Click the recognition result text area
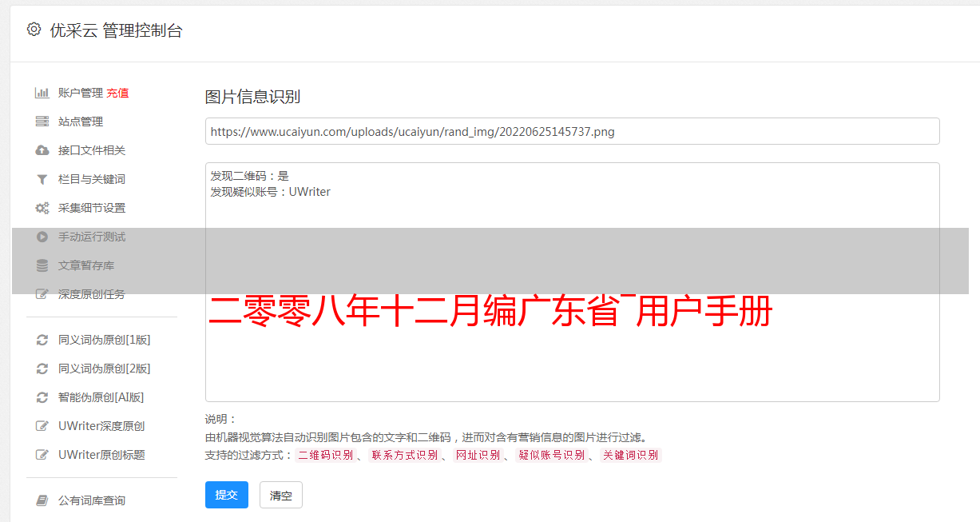The width and height of the screenshot is (980, 522). coord(572,281)
